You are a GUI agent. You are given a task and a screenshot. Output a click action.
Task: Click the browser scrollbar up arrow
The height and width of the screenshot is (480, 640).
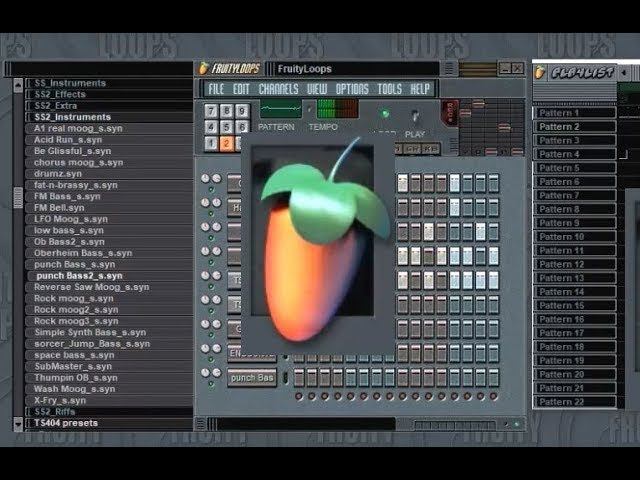[x=18, y=85]
